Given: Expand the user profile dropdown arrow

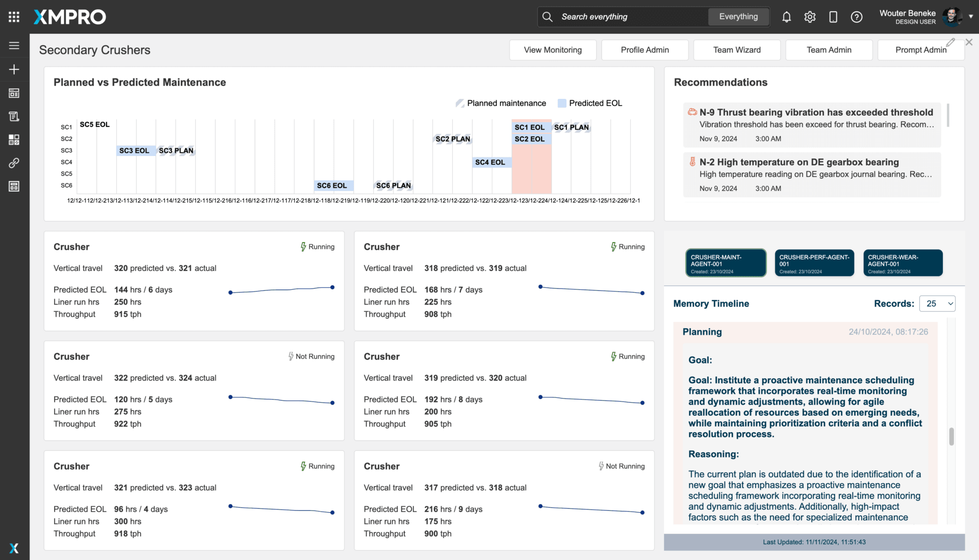Looking at the screenshot, I should 971,17.
